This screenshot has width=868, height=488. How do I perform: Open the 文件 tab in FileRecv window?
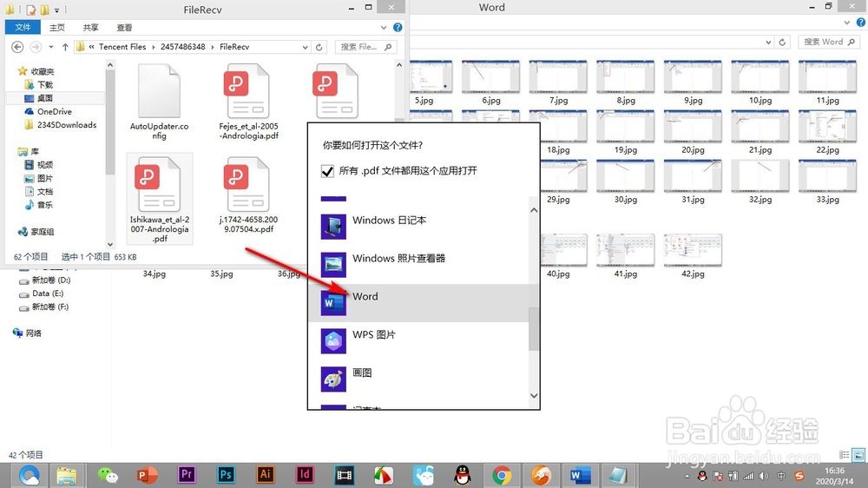point(23,27)
